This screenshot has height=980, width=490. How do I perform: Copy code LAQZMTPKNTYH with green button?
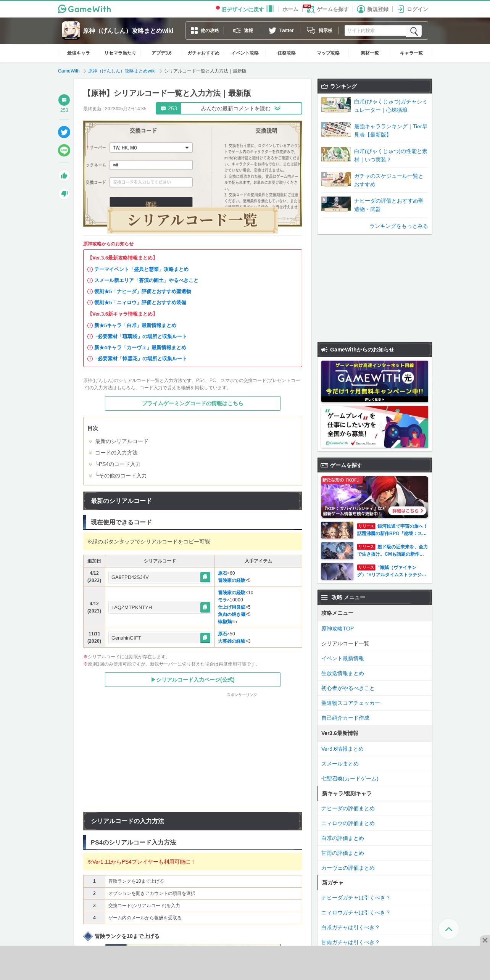(205, 607)
